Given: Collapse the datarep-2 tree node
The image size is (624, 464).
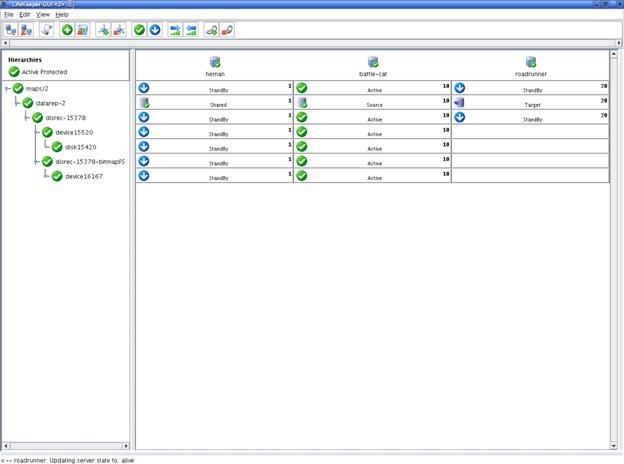Looking at the screenshot, I should pyautogui.click(x=17, y=103).
